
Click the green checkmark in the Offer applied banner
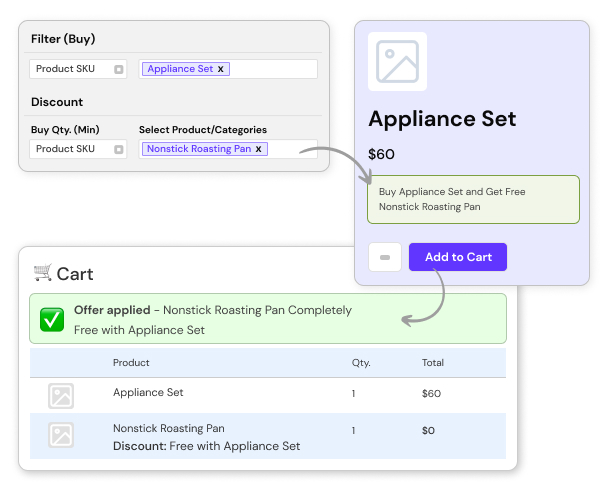[x=52, y=320]
